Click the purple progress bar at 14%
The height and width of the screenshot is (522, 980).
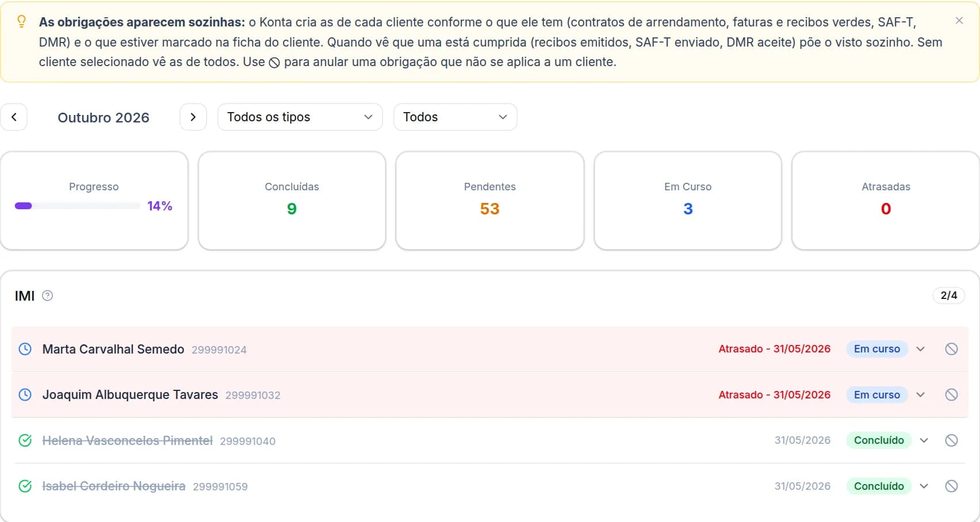click(x=77, y=206)
